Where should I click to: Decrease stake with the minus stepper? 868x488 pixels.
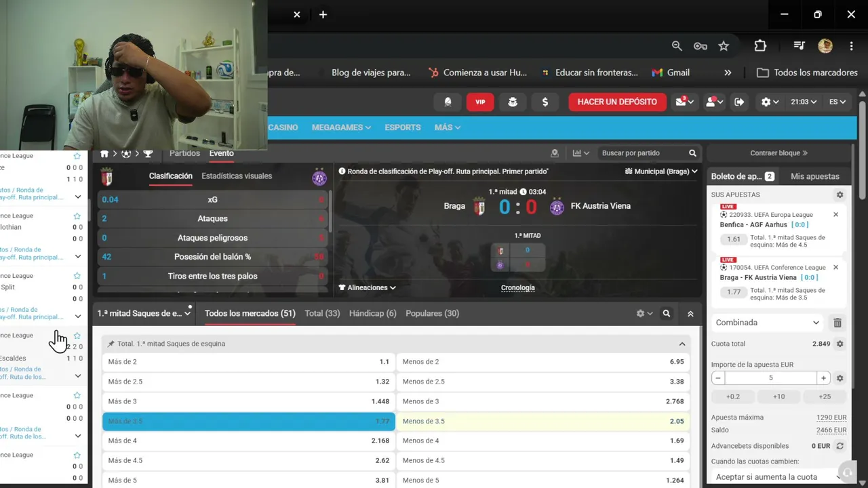(x=718, y=378)
